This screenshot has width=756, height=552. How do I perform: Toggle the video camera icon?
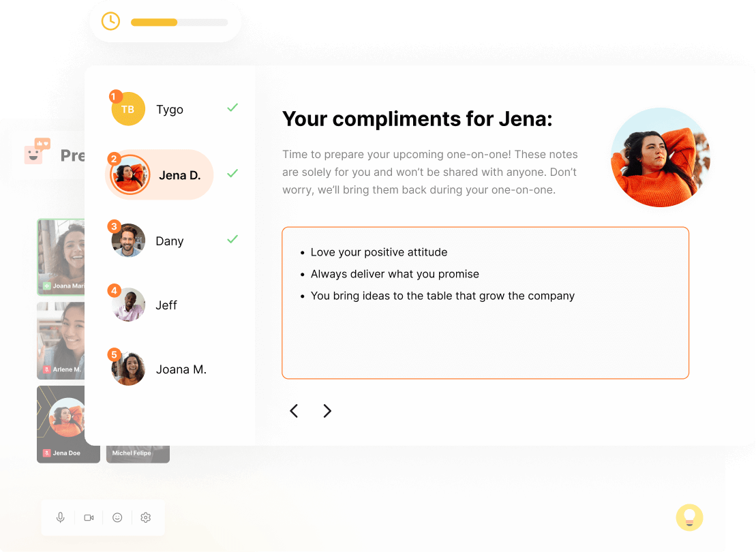point(89,517)
